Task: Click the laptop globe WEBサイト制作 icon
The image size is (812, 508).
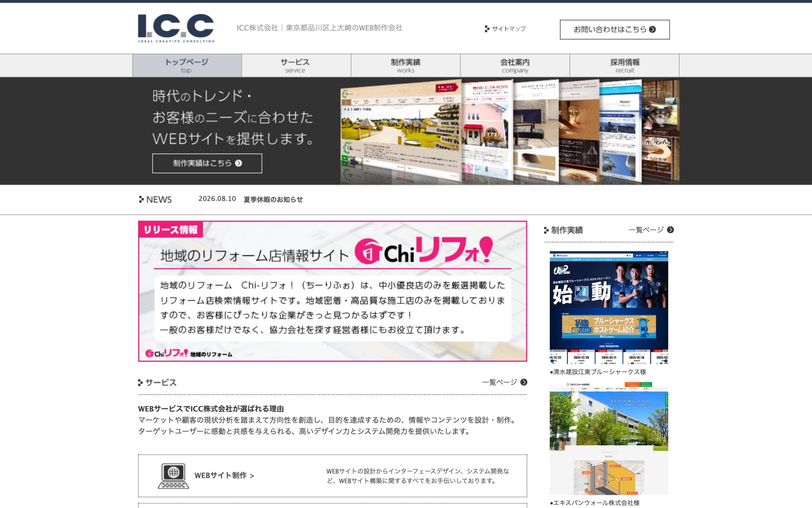Action: pyautogui.click(x=174, y=476)
